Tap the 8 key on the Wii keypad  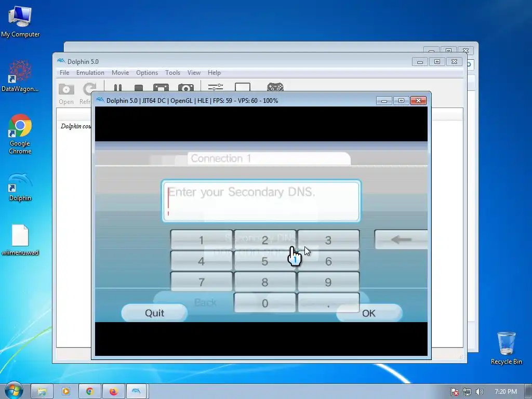click(x=264, y=282)
